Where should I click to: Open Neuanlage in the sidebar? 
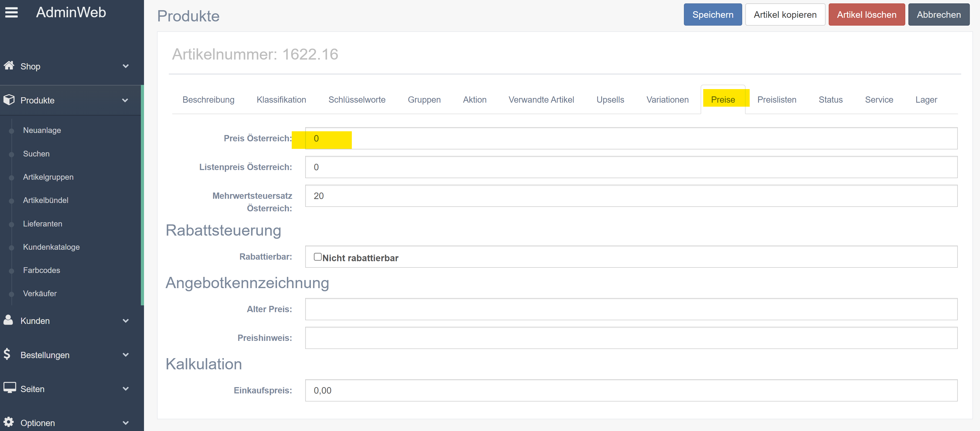click(42, 130)
